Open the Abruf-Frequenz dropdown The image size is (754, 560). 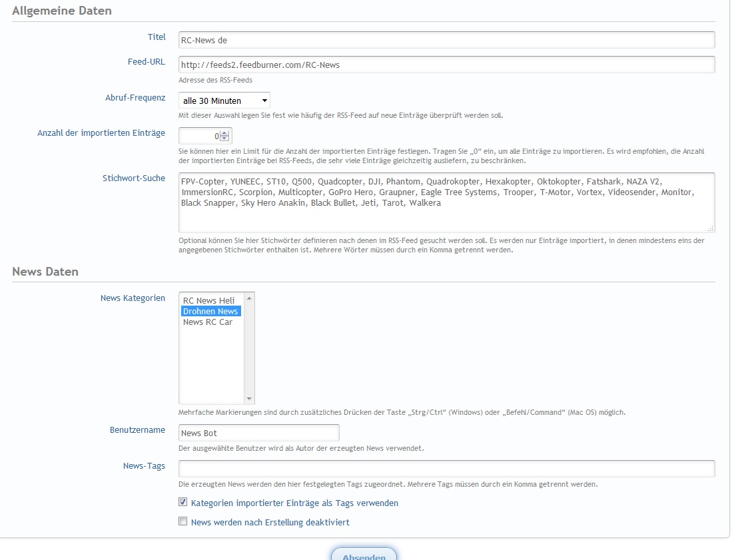[x=224, y=101]
